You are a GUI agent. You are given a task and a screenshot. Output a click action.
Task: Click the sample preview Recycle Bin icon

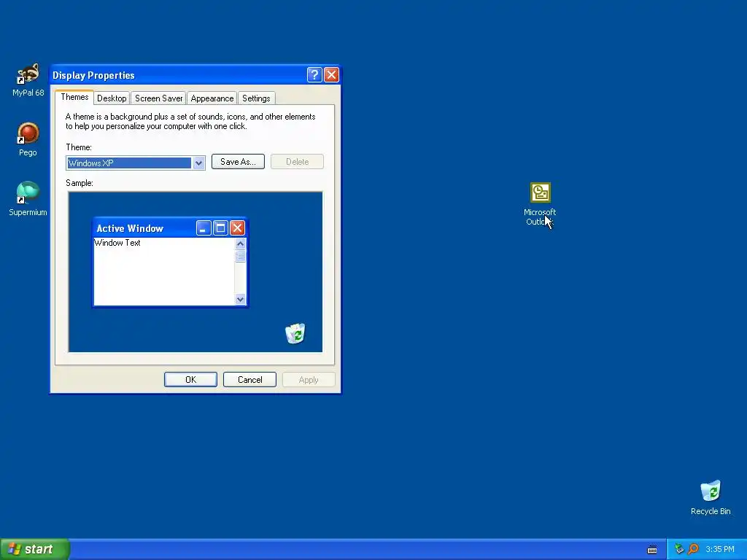coord(295,333)
